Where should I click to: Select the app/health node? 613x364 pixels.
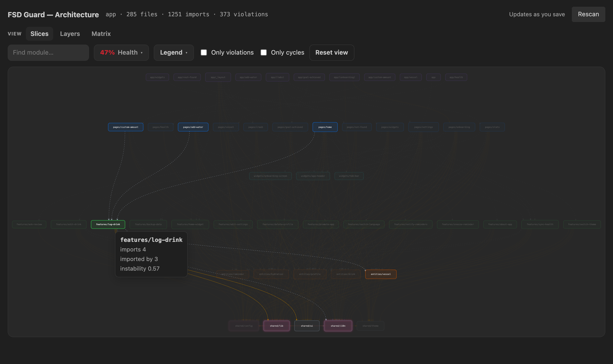point(456,77)
